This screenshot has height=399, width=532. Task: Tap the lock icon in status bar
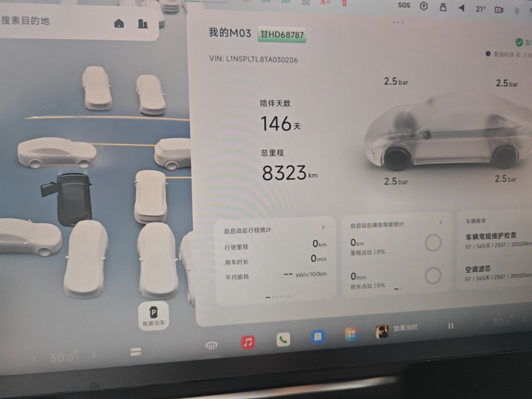443,7
